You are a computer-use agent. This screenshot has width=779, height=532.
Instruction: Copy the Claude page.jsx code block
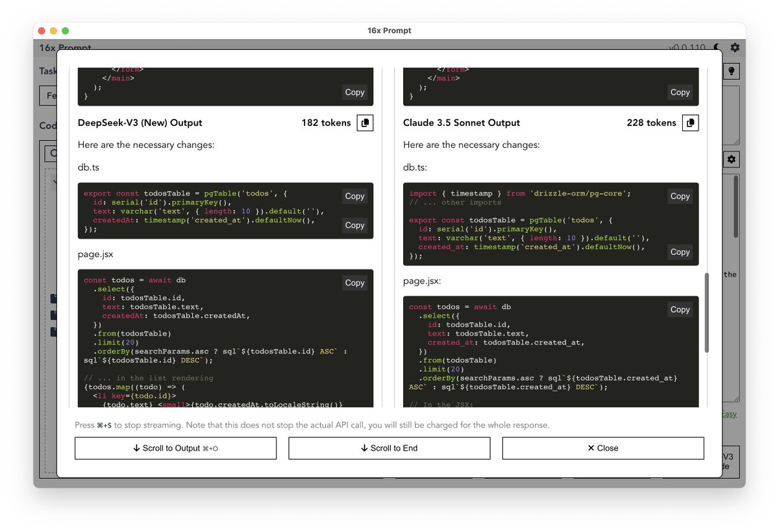[x=680, y=309]
